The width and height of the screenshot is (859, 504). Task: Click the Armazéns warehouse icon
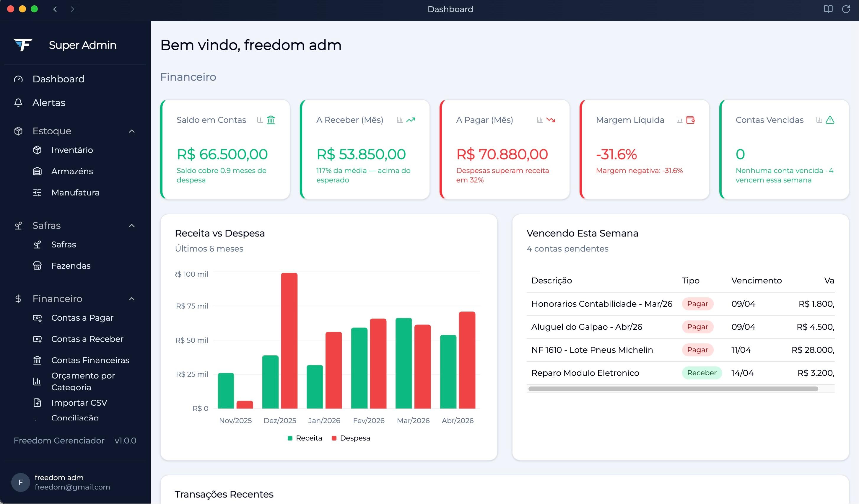[37, 171]
